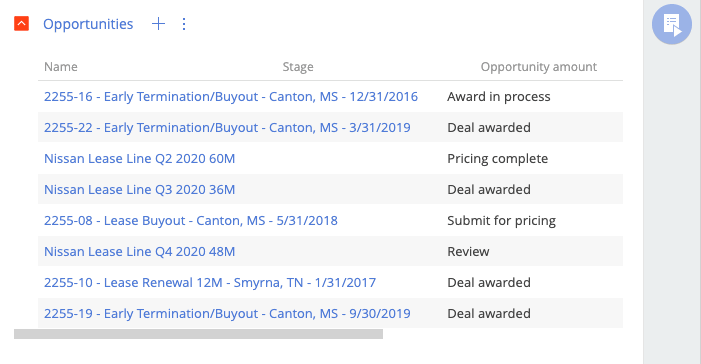Collapse the Opportunities section with red chevron
Viewport: 701px width, 364px height.
click(x=21, y=24)
